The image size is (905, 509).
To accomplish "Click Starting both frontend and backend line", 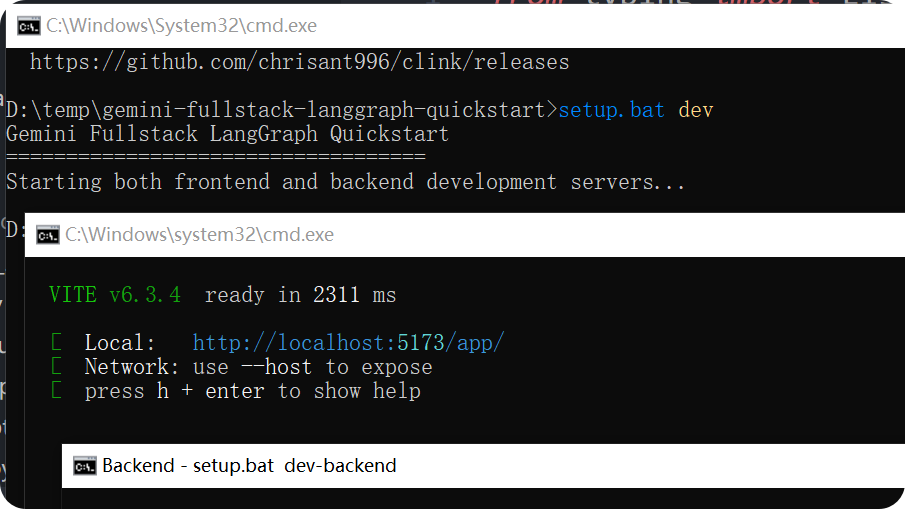I will coord(345,182).
